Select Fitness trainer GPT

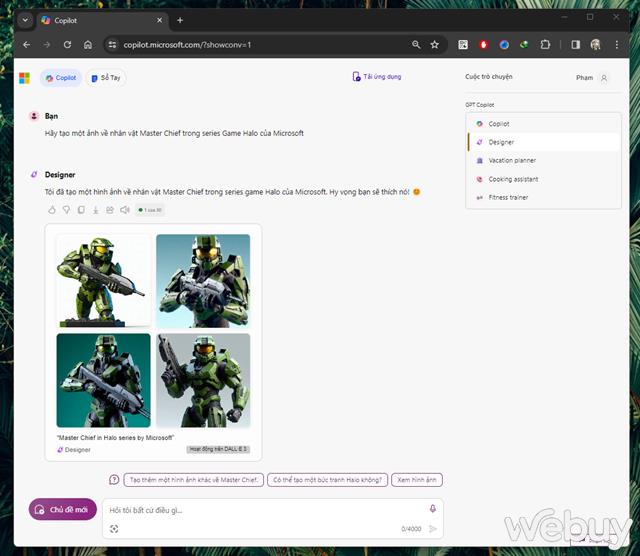pyautogui.click(x=543, y=197)
